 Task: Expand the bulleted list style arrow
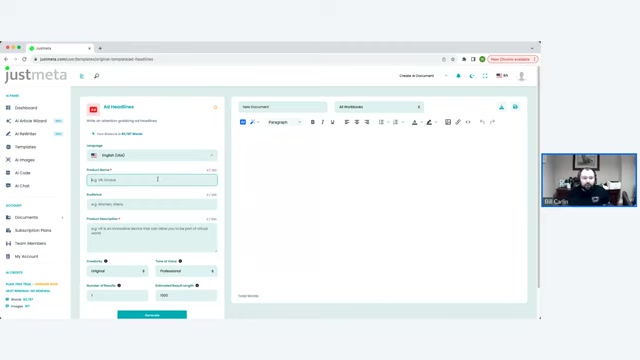[x=388, y=122]
